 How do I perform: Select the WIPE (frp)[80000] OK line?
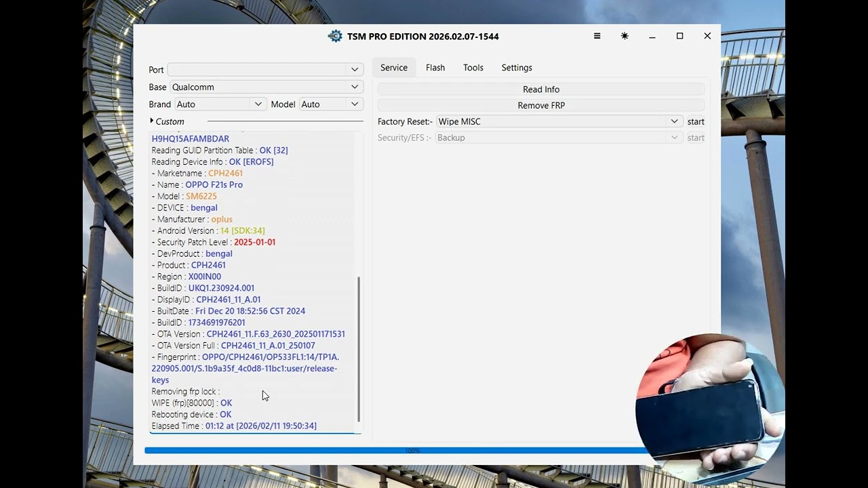coord(192,403)
